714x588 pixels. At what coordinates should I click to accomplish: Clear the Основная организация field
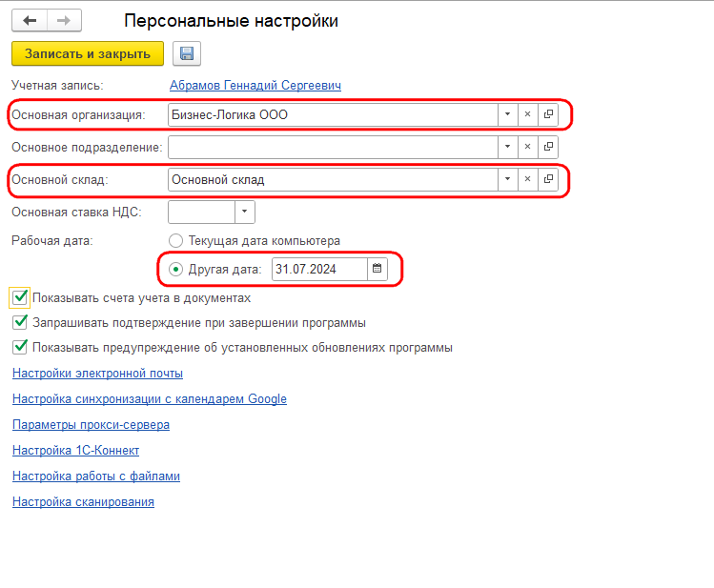tap(527, 114)
